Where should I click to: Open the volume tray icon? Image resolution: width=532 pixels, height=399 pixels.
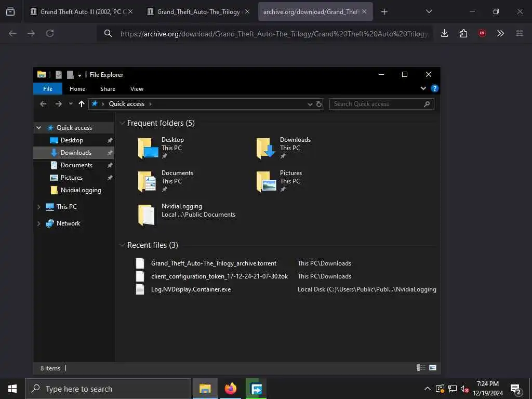point(464,389)
